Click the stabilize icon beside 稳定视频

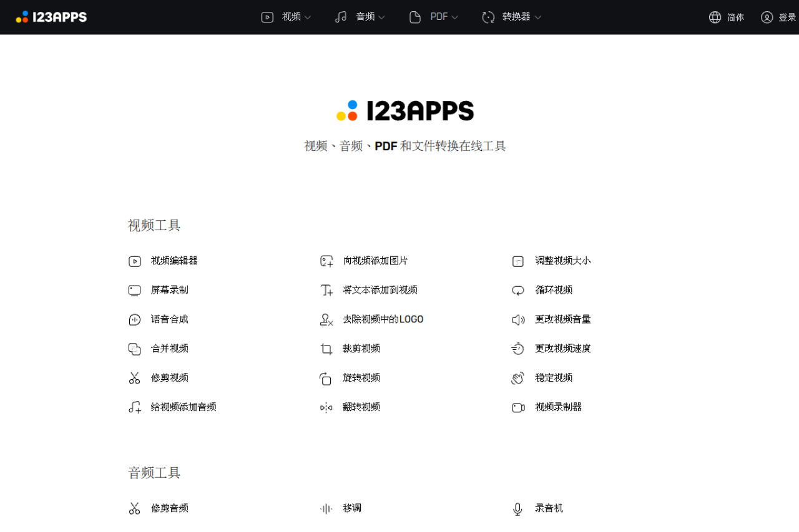518,378
